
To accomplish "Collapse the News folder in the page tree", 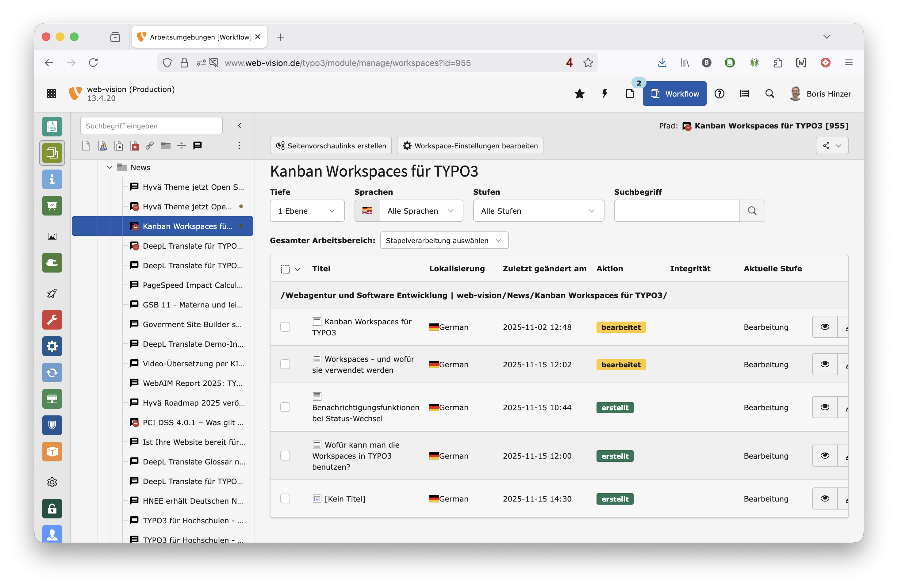I will coord(109,167).
